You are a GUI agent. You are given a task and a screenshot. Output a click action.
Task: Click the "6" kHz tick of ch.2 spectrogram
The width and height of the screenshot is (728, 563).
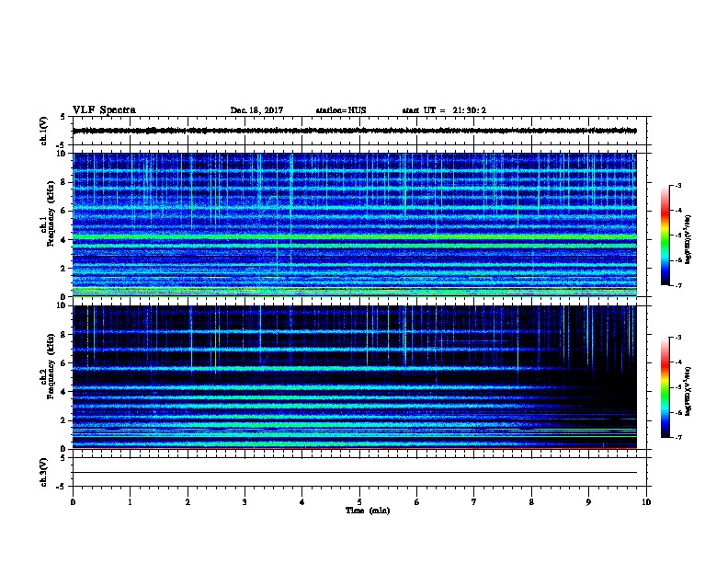tap(64, 363)
